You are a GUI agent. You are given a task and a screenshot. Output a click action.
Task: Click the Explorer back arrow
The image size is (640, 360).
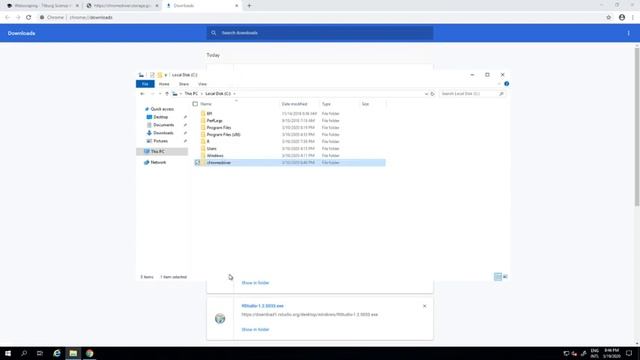coord(142,94)
